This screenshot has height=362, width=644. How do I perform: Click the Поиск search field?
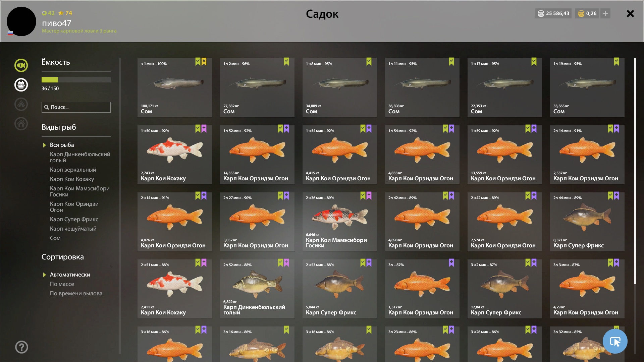pos(76,107)
